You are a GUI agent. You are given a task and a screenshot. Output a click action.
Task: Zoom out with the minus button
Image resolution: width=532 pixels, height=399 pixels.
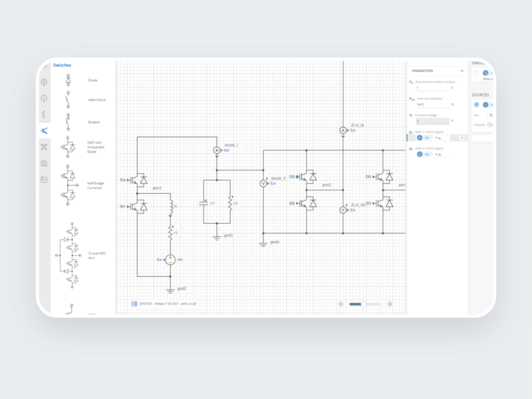pyautogui.click(x=341, y=303)
